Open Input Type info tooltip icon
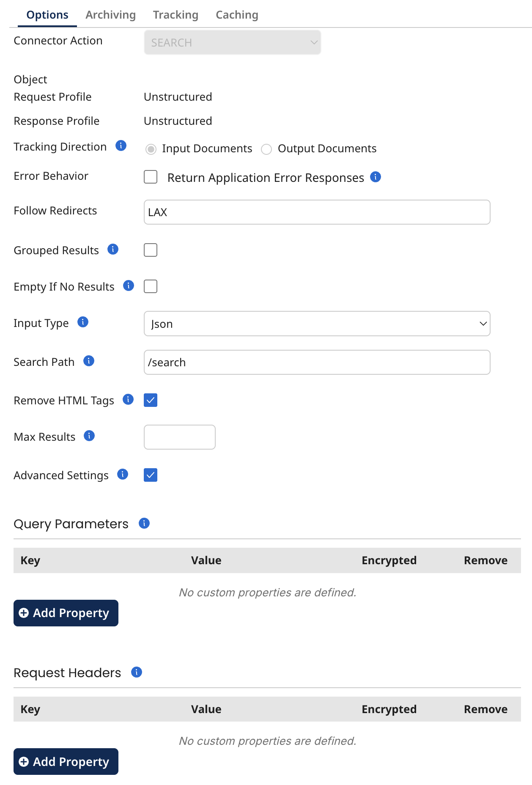This screenshot has height=785, width=532. [x=83, y=322]
